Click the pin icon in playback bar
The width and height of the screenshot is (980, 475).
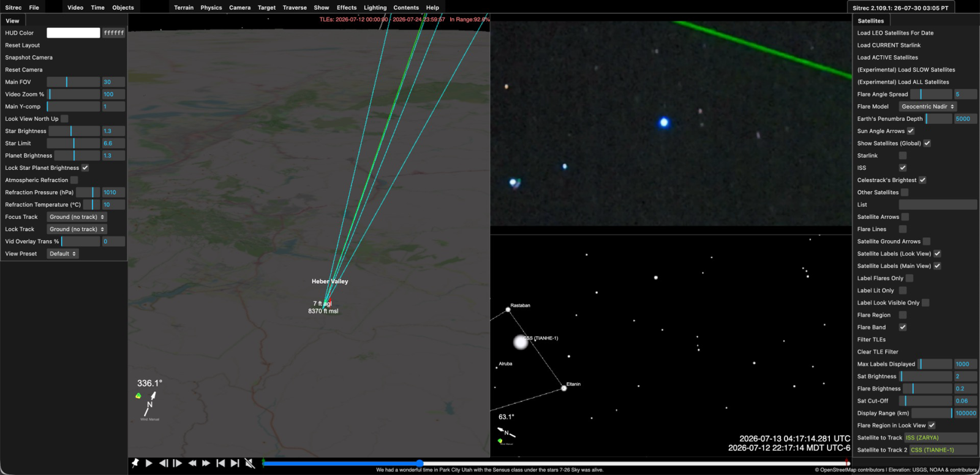point(135,463)
